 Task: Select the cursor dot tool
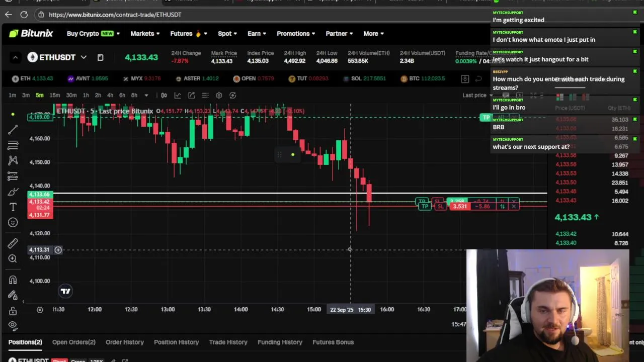click(x=13, y=115)
